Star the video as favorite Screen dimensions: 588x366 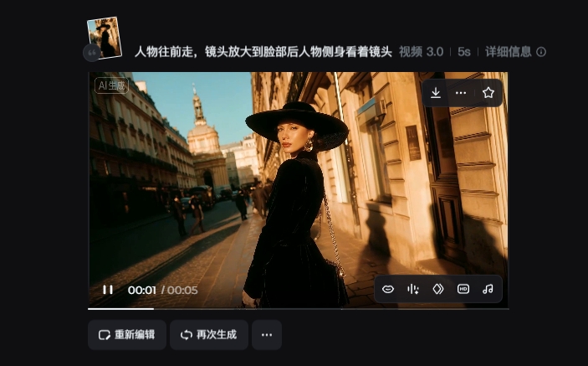[488, 93]
